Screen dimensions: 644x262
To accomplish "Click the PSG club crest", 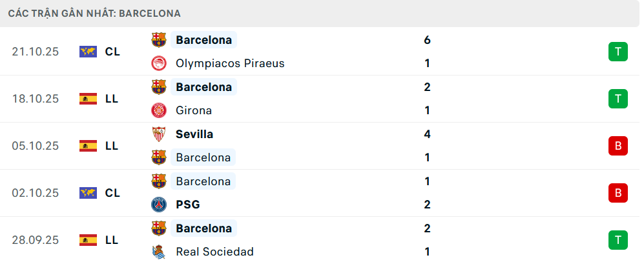I will (x=158, y=205).
